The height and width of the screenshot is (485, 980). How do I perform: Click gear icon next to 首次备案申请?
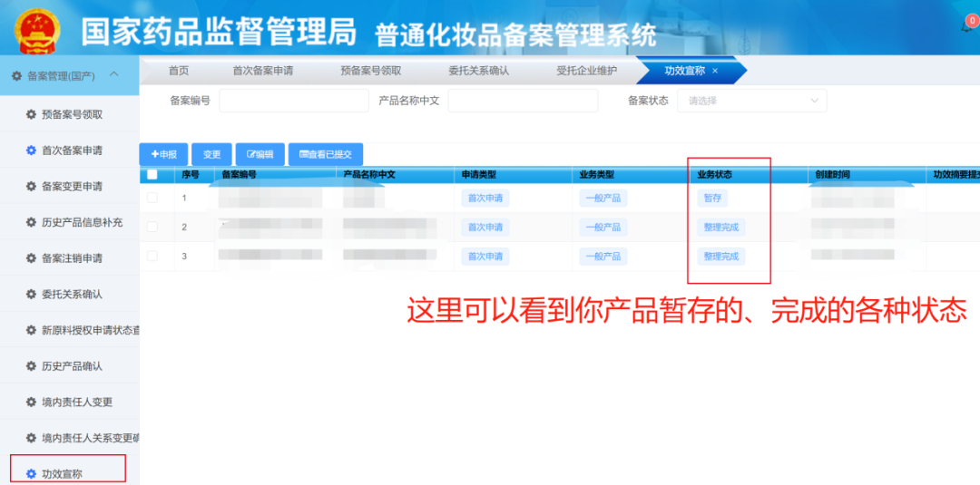click(31, 150)
